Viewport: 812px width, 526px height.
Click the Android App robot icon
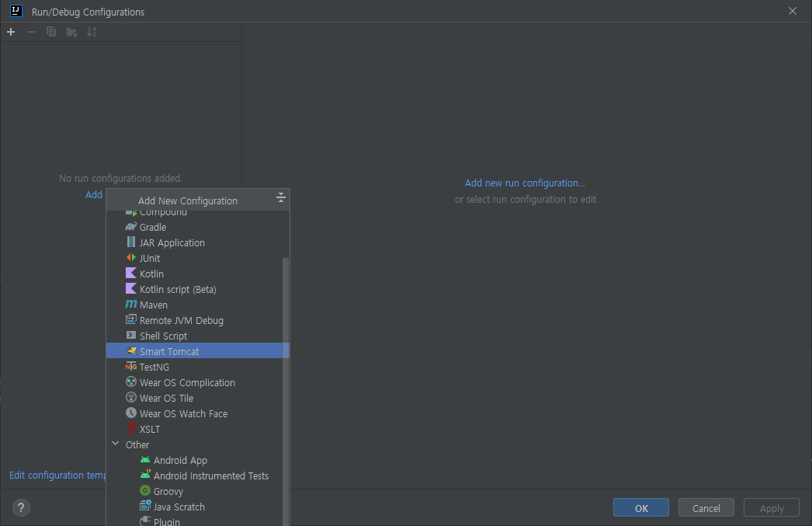(145, 460)
